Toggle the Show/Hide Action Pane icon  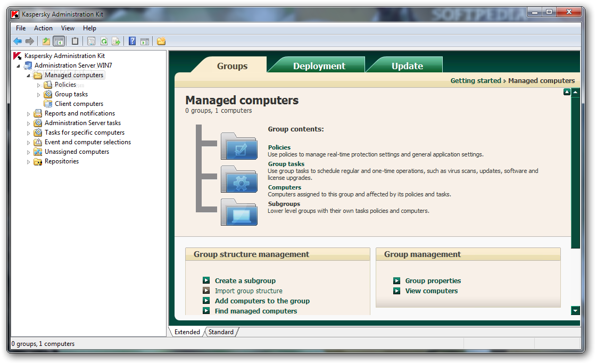click(145, 41)
